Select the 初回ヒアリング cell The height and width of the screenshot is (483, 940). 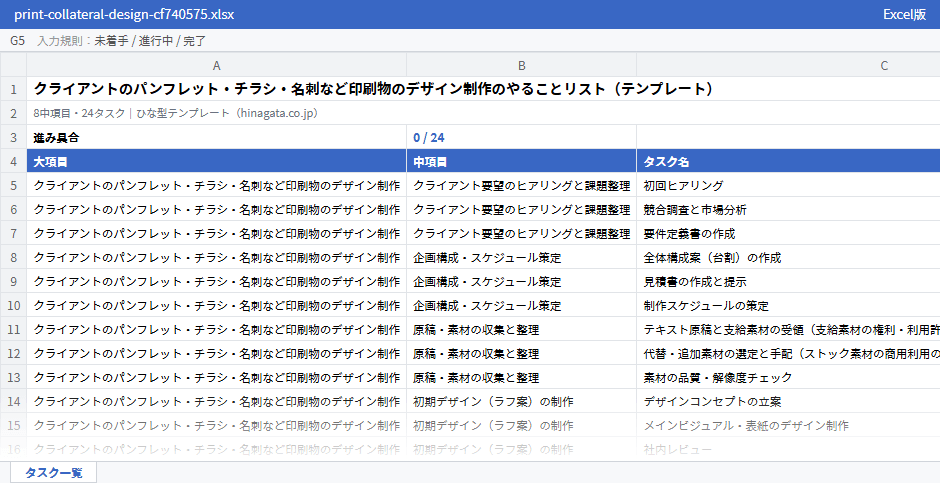[788, 185]
